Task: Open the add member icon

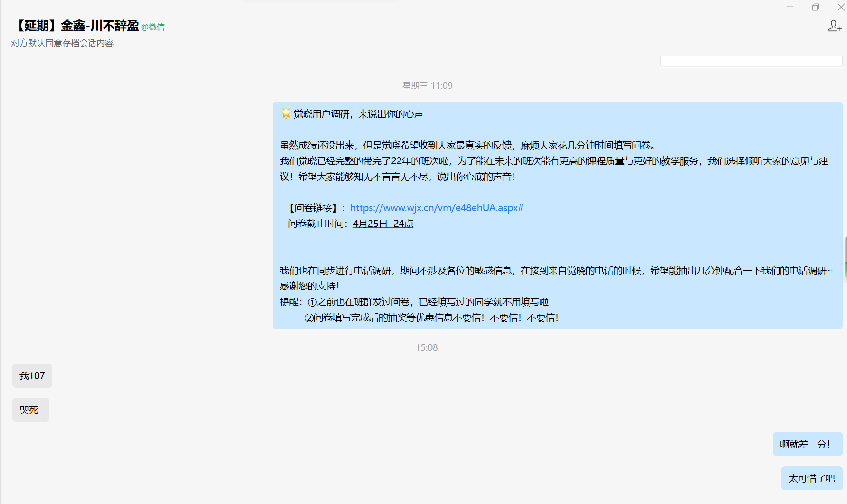Action: 834,26
